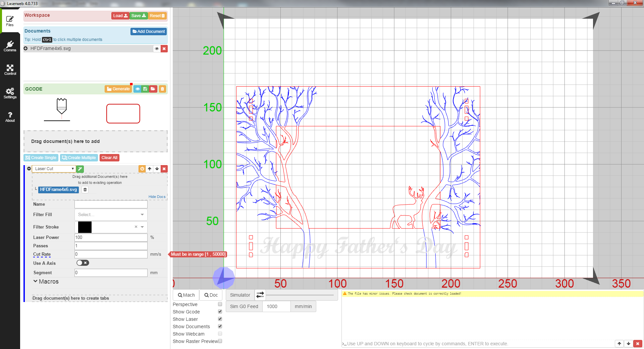This screenshot has height=349, width=644.
Task: Add a document
Action: [149, 32]
